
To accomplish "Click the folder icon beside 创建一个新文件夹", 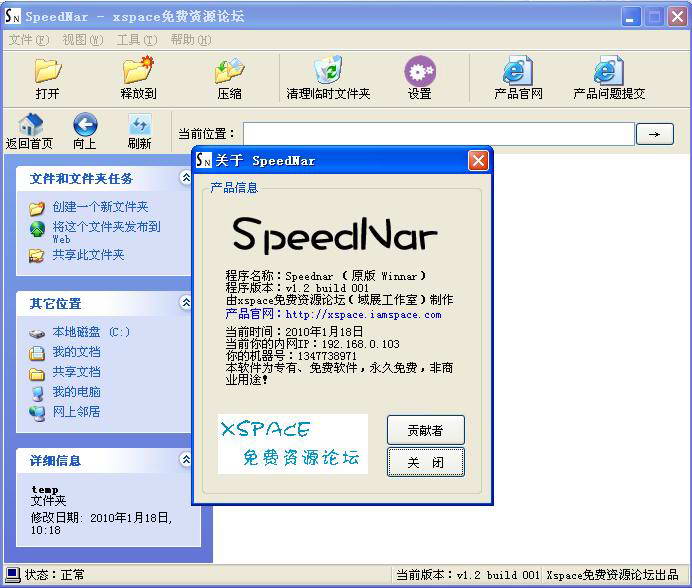I will [x=37, y=208].
